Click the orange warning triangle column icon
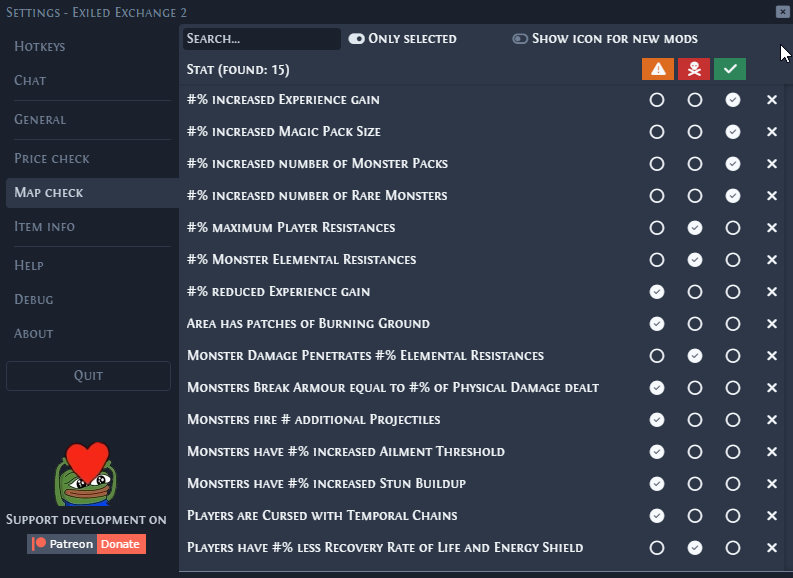The height and width of the screenshot is (578, 793). pyautogui.click(x=657, y=69)
